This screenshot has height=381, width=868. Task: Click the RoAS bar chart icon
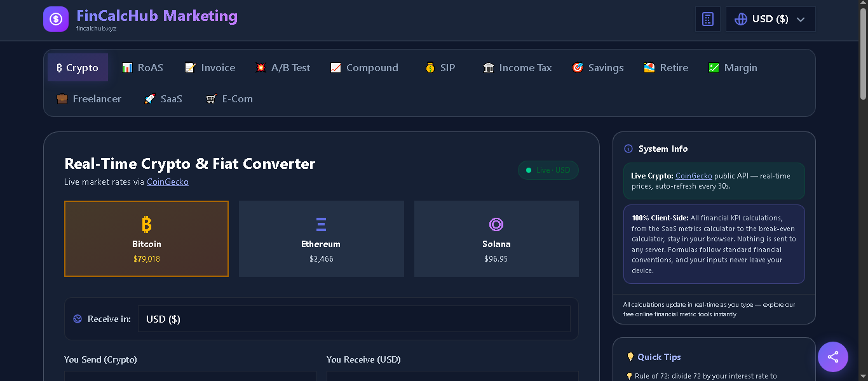[x=128, y=67]
